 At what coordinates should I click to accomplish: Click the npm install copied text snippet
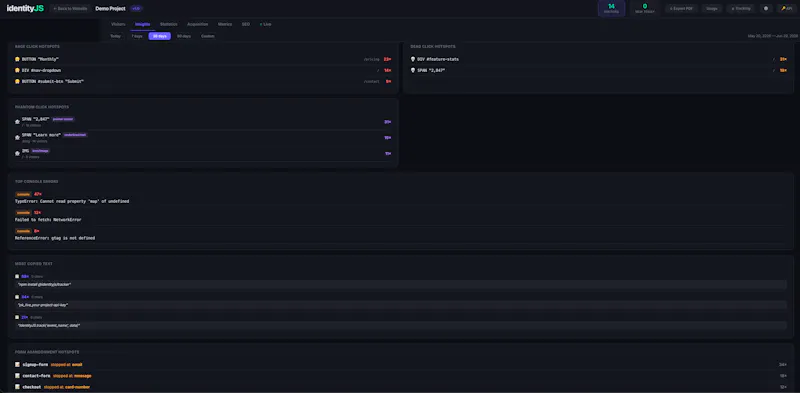point(401,284)
